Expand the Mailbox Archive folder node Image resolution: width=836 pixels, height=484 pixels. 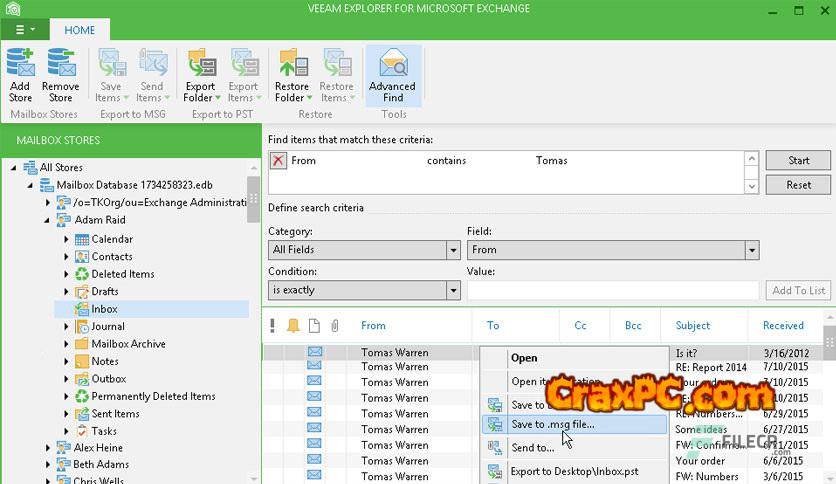66,344
